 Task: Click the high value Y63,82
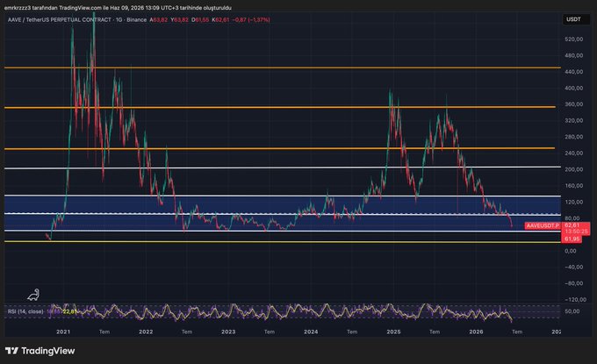(x=179, y=20)
